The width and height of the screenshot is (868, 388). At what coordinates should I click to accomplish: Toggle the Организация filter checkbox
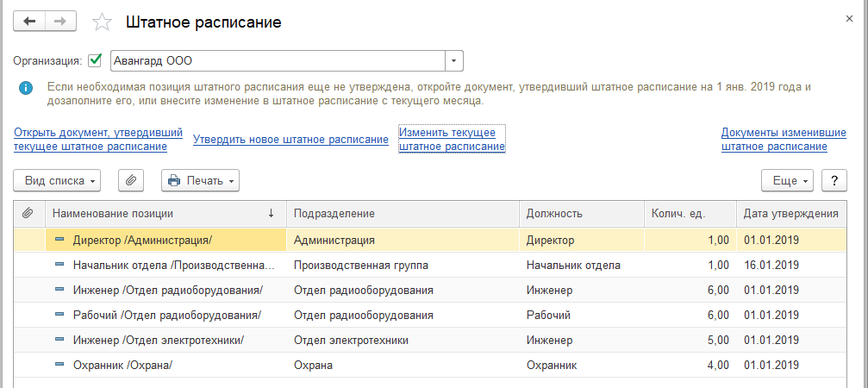[96, 61]
